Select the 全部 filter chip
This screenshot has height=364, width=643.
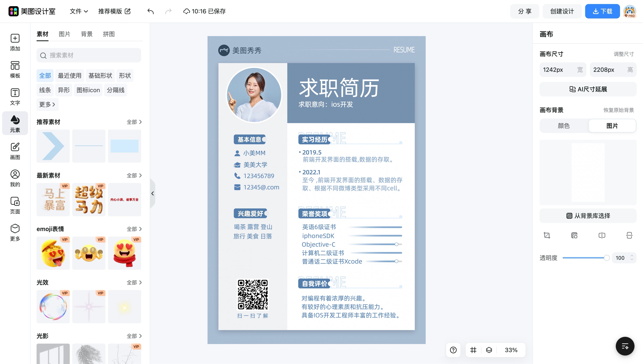pos(45,76)
